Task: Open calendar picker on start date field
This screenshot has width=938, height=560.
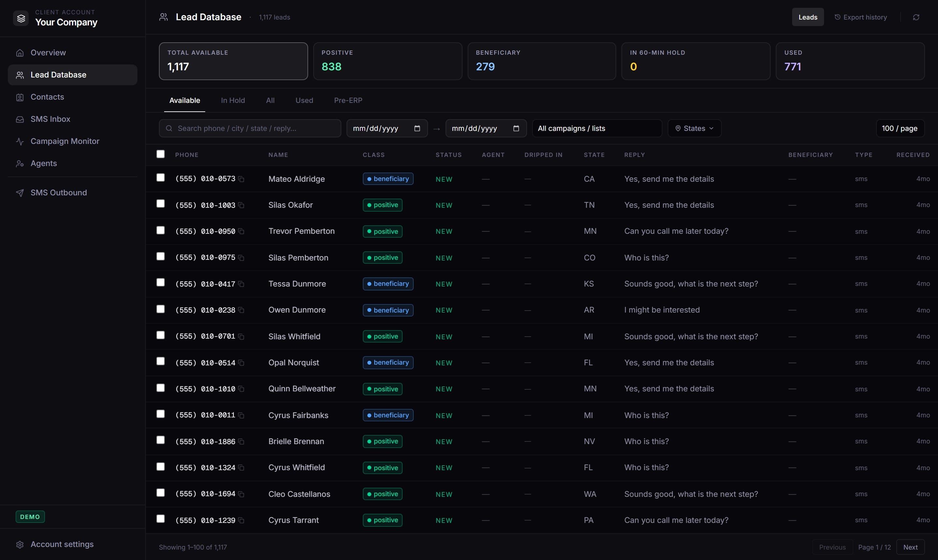Action: [x=417, y=128]
